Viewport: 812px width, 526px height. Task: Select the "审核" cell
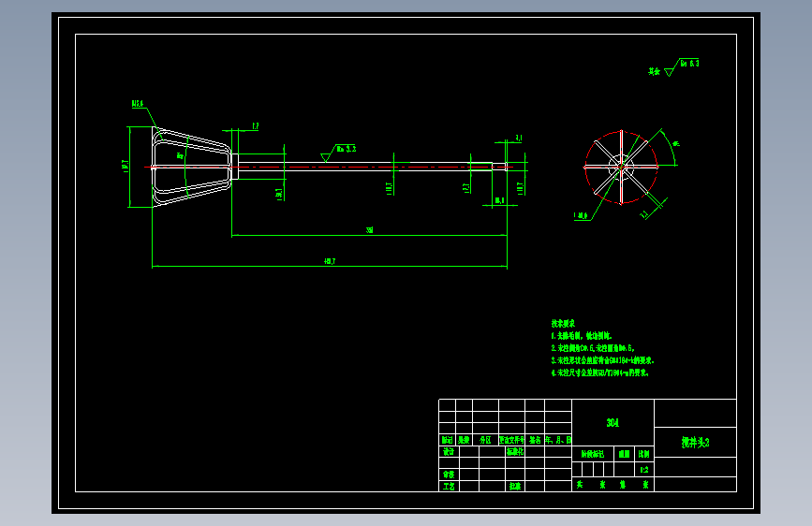click(x=449, y=475)
